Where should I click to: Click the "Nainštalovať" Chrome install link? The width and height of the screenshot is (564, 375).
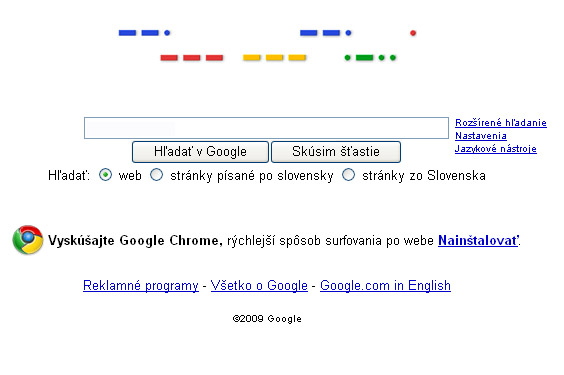(x=479, y=240)
